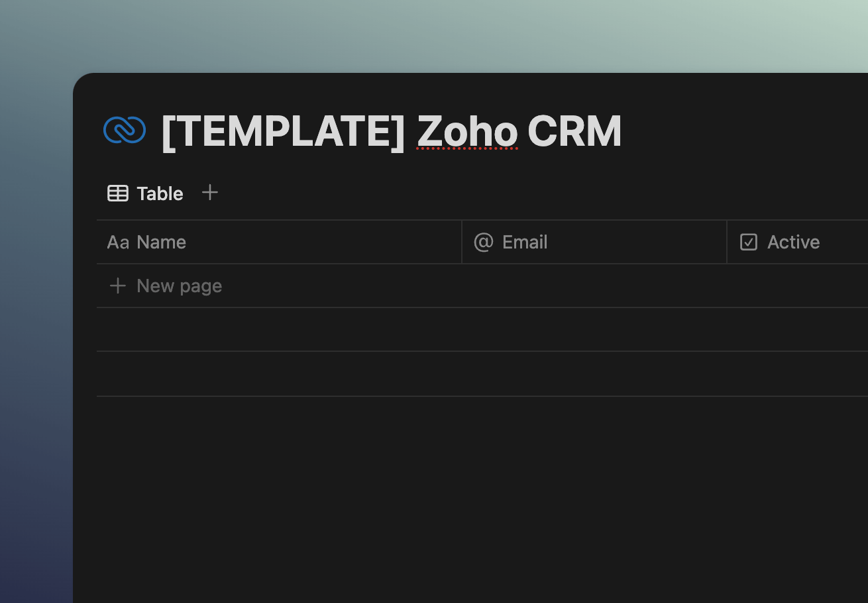Click the Aa title-type icon in Name column
Image resolution: width=868 pixels, height=603 pixels.
[118, 243]
